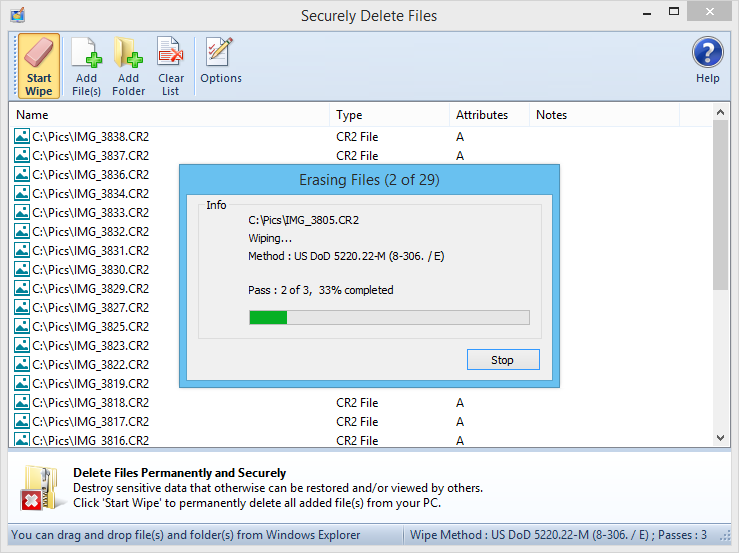Click the wipe progress bar
The image size is (739, 553).
point(389,317)
